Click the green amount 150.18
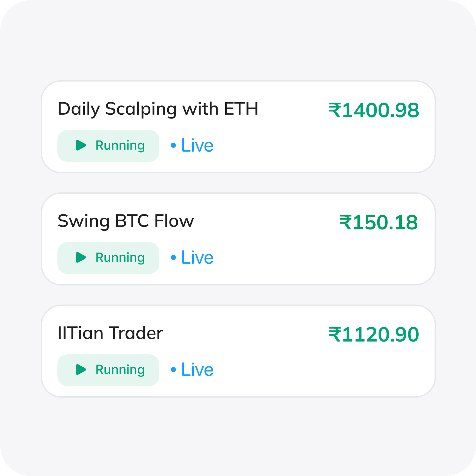The width and height of the screenshot is (476, 476). tap(381, 222)
